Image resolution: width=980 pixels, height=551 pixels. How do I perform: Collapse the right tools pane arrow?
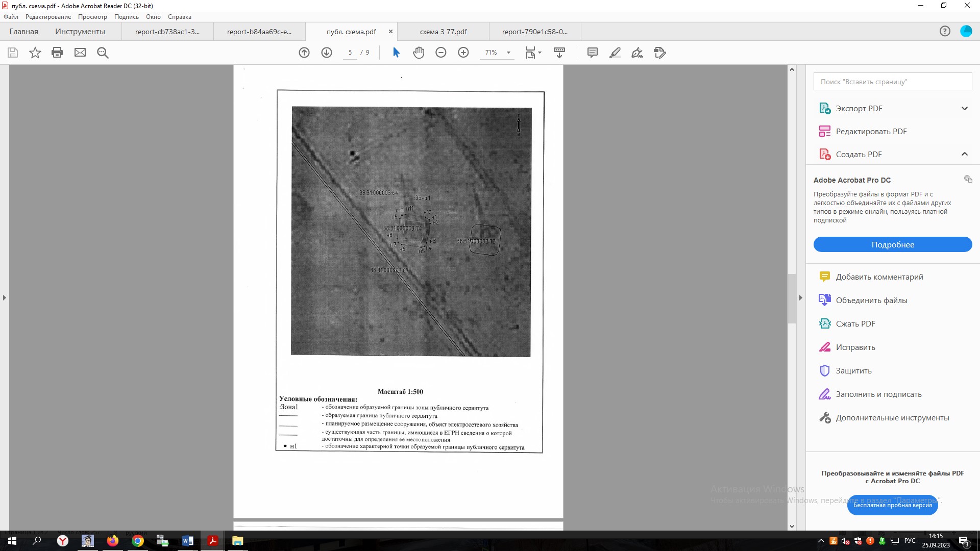(800, 297)
